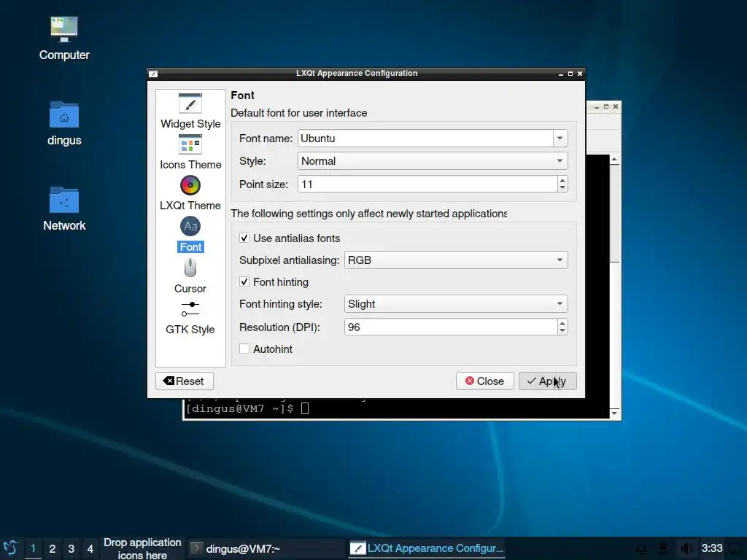Select the dingus@VM7 terminal taskbar item
The width and height of the screenshot is (747, 560).
point(266,548)
